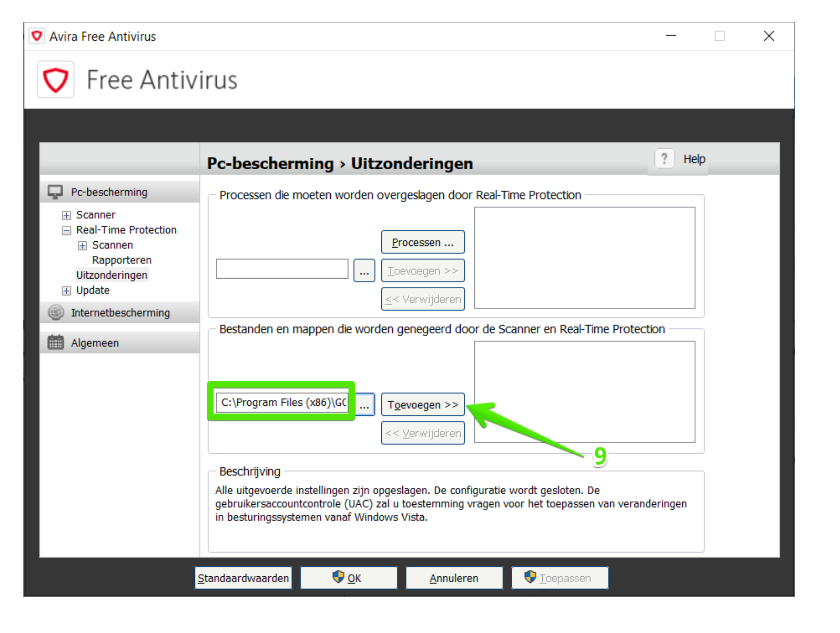
Task: Browse for process with ... button
Action: pos(364,271)
